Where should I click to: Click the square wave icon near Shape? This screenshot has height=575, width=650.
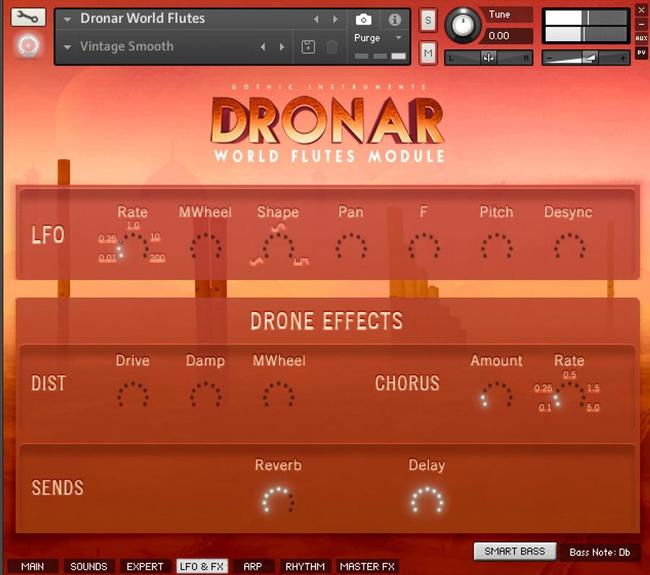(301, 261)
